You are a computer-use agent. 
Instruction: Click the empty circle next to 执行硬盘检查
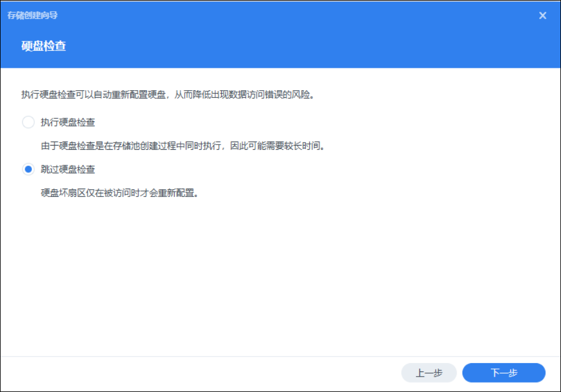click(28, 123)
